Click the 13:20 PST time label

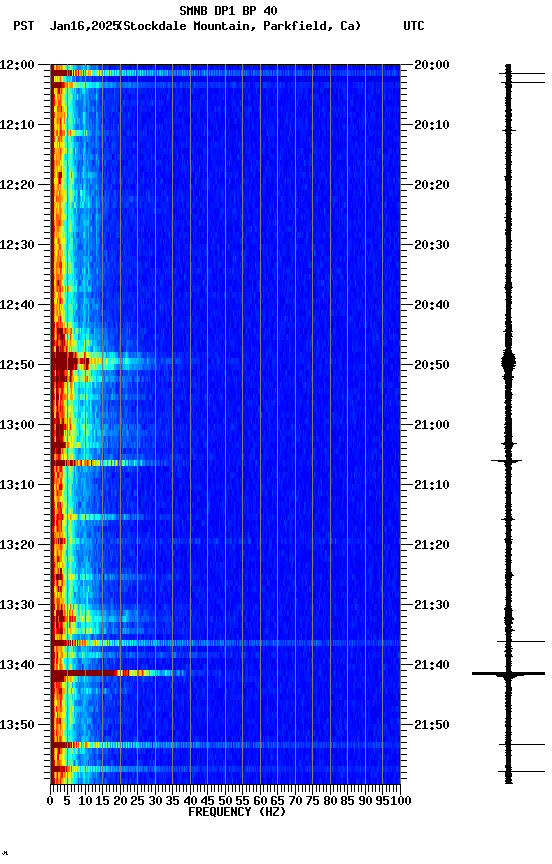17,546
